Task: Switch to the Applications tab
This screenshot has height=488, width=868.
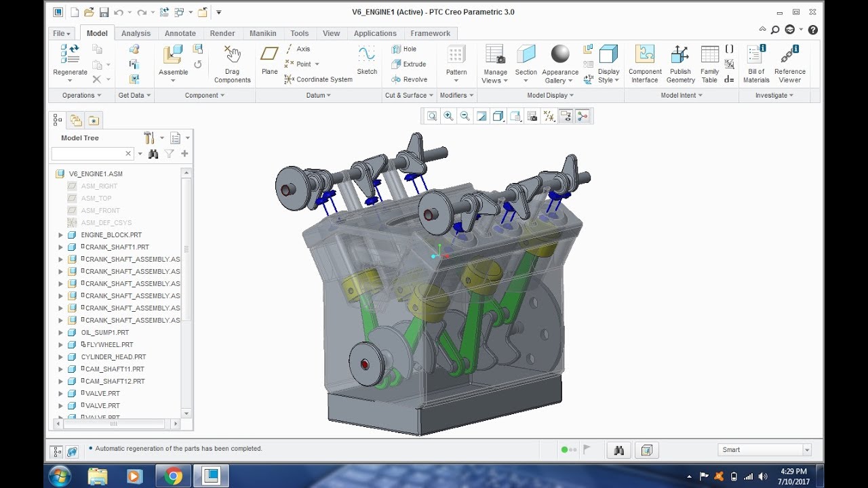Action: point(375,33)
